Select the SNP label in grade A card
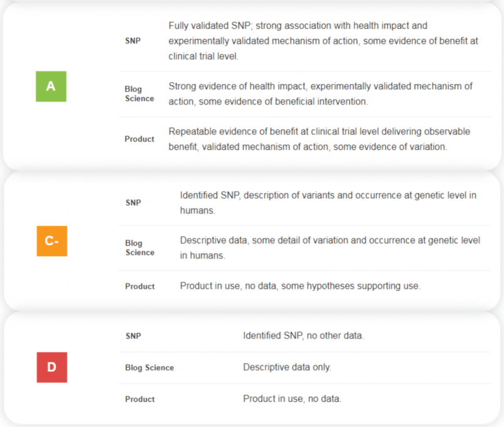Viewport: 504px width, 427px height. tap(133, 41)
